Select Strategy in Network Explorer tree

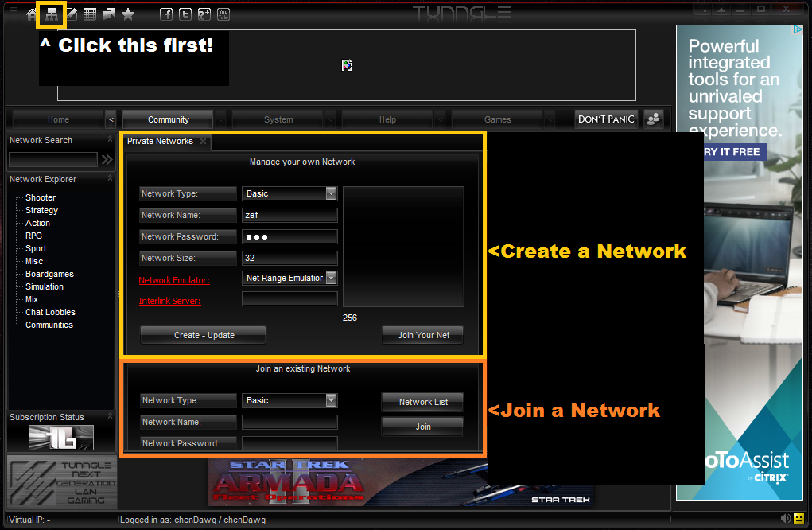click(x=41, y=210)
